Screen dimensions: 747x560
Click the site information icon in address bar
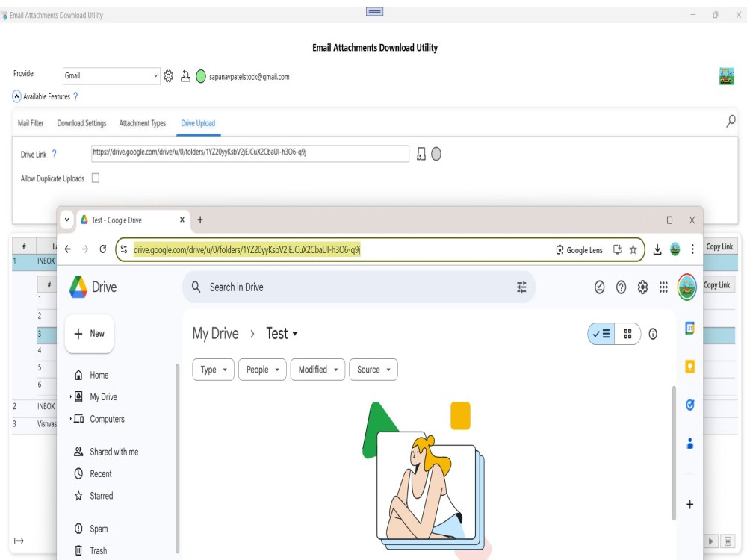click(124, 249)
